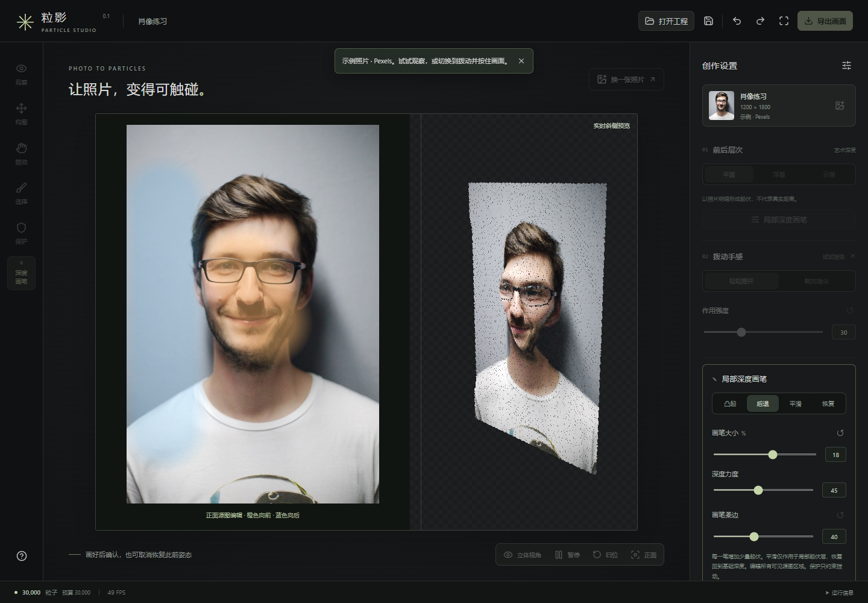The height and width of the screenshot is (603, 868).
Task: Redo with the right arrow icon
Action: coord(760,21)
